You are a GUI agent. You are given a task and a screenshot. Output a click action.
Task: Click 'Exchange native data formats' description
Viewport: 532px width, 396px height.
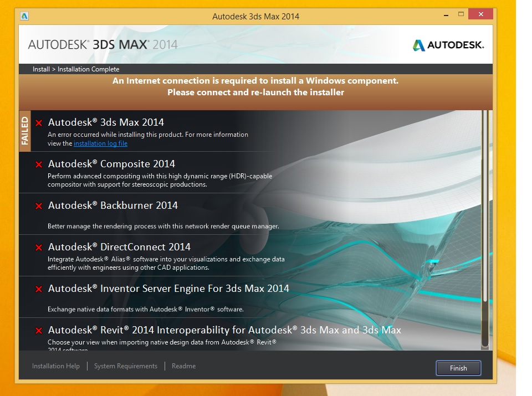pyautogui.click(x=146, y=309)
